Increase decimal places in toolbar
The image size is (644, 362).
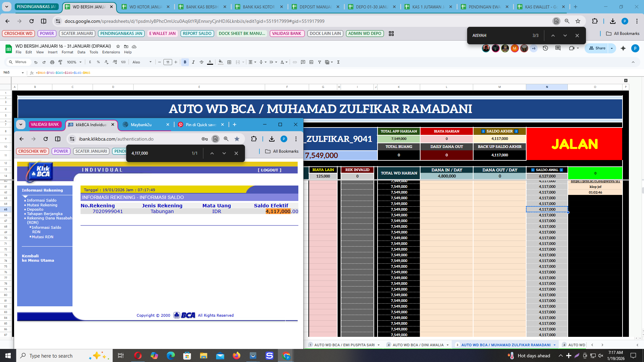(115, 62)
